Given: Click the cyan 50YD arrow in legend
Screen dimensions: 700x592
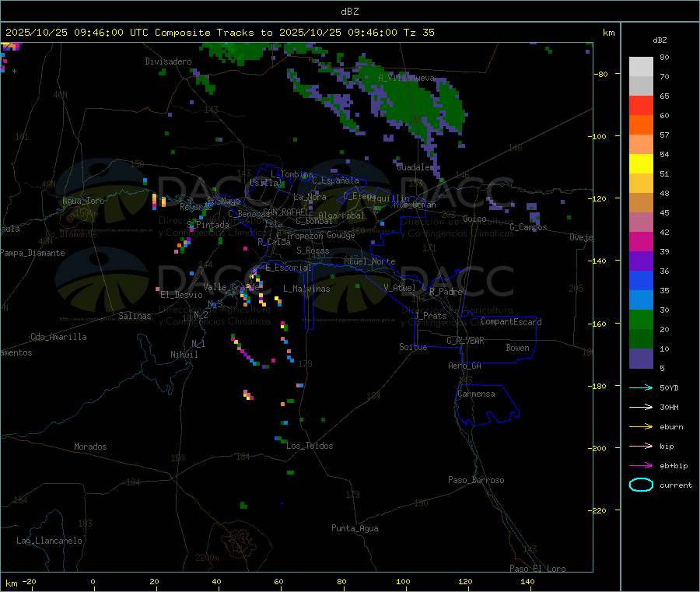Looking at the screenshot, I should click(x=641, y=387).
